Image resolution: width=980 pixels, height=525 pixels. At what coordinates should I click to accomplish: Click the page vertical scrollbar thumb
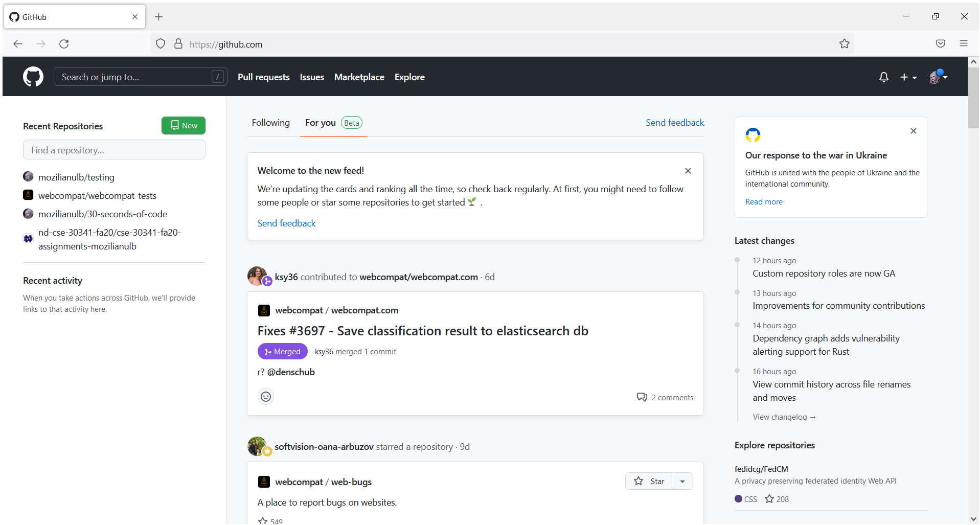click(974, 97)
